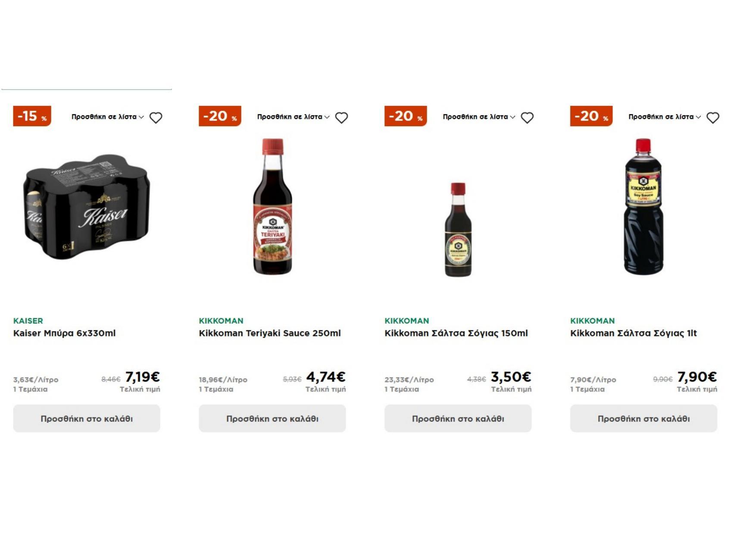The image size is (756, 534).
Task: Expand 'Προσθήκη σε λίστα' for Kaiser beer
Action: click(107, 117)
